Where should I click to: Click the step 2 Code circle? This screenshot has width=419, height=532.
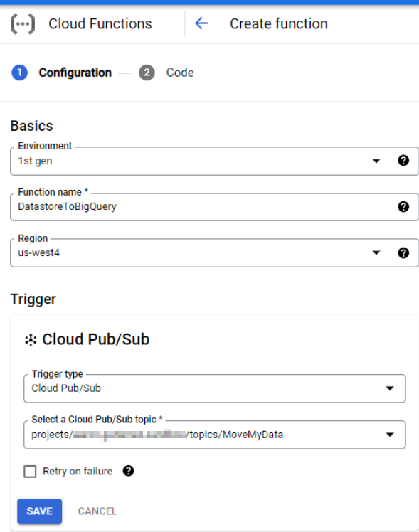pos(147,73)
